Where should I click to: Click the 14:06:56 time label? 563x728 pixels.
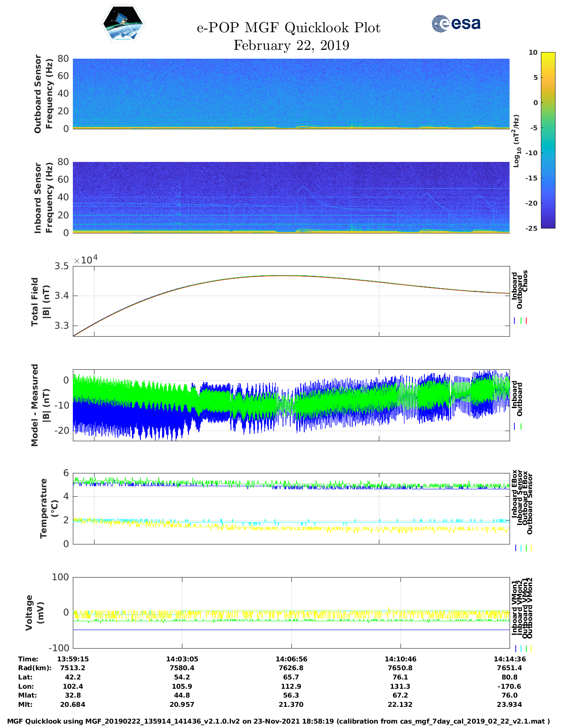pyautogui.click(x=291, y=659)
